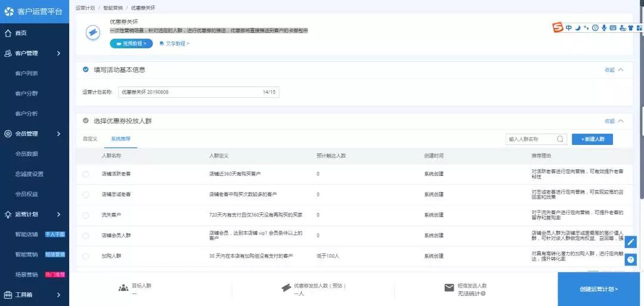Click the 运营计划名称 input field
Screen dimensions: 644x306
pyautogui.click(x=199, y=92)
